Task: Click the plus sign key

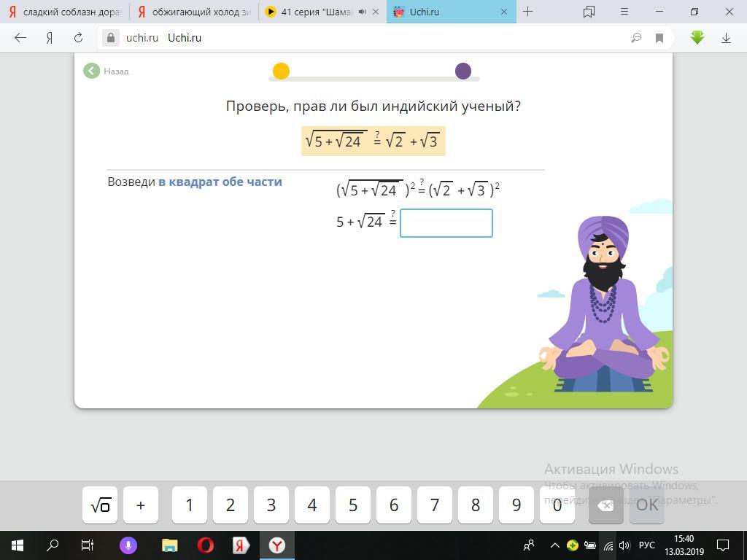Action: click(x=141, y=505)
